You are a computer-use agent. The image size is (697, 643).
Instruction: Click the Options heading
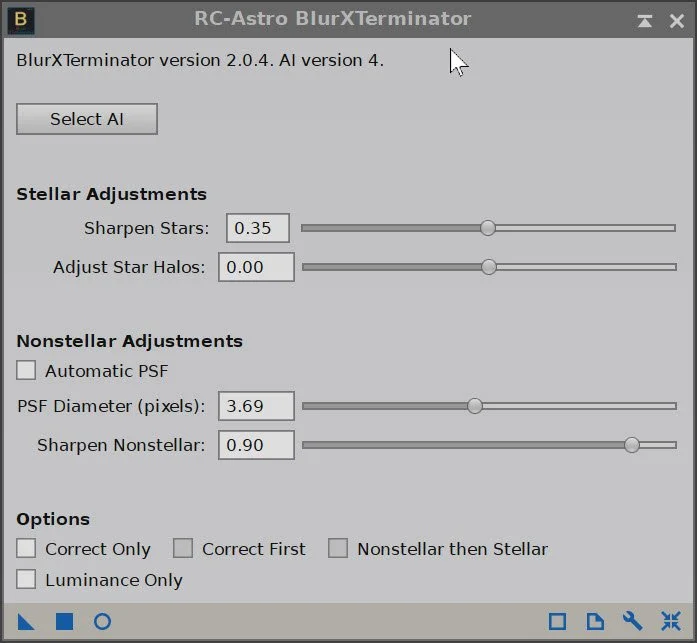click(x=53, y=519)
